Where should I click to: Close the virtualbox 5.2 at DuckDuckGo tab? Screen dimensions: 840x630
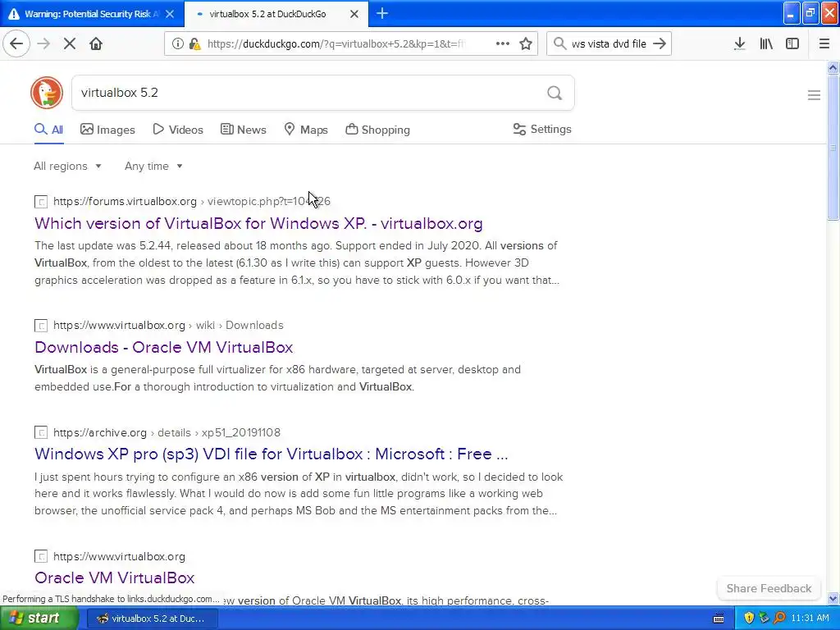click(x=354, y=14)
